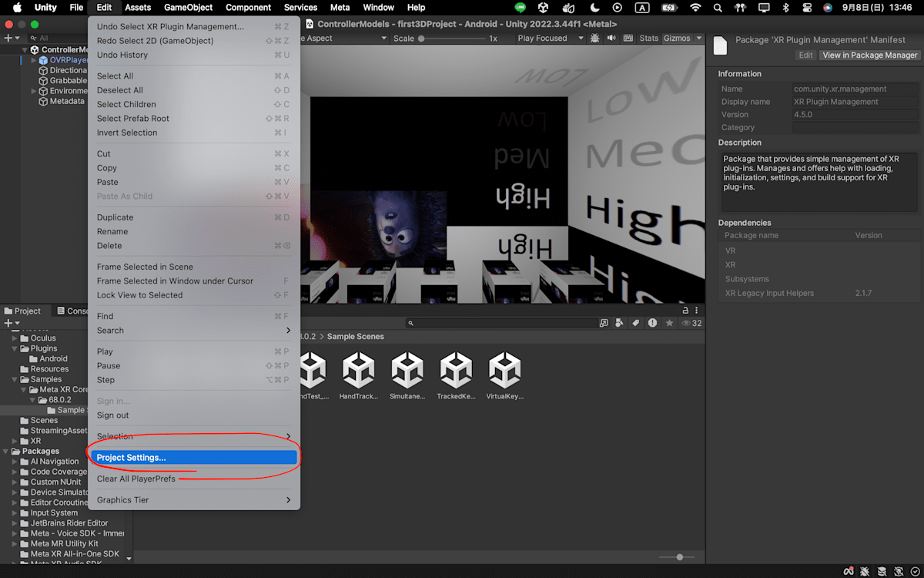Toggle the Project panel lock icon

tap(685, 311)
